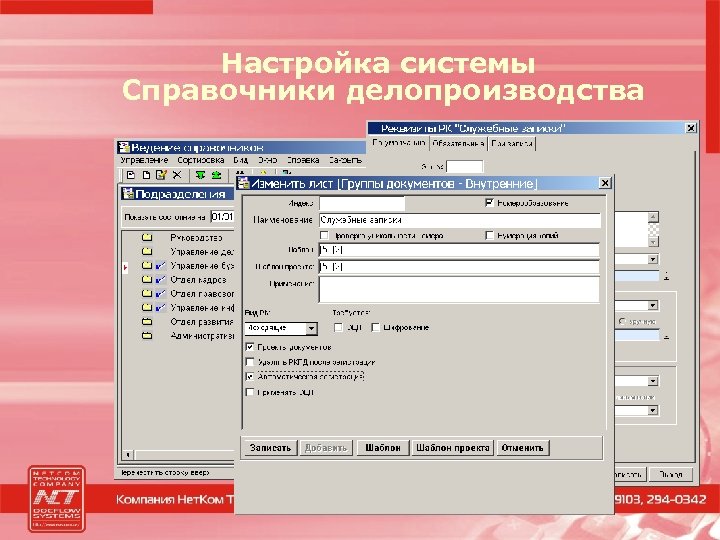The width and height of the screenshot is (720, 540).
Task: Open the Справка menu
Action: point(303,160)
